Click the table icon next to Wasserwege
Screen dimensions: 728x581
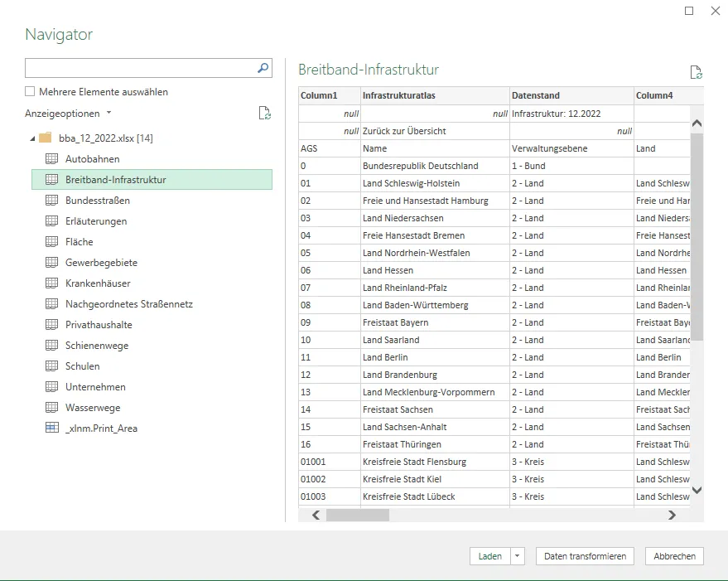(51, 408)
